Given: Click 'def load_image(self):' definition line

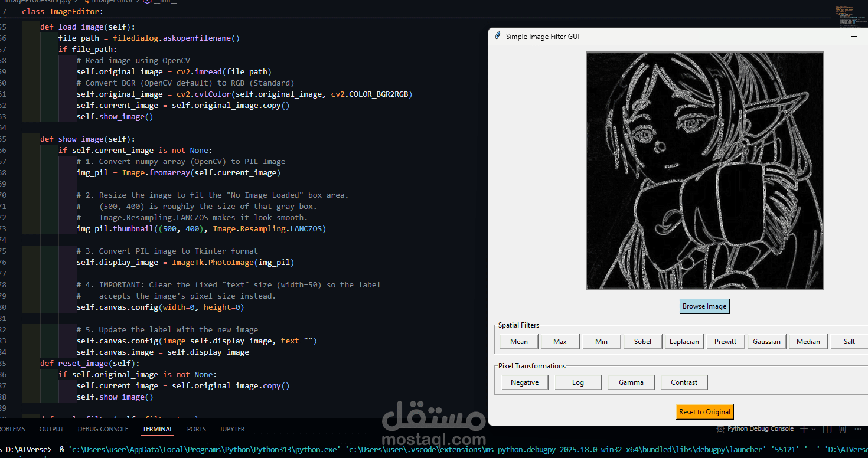Looking at the screenshot, I should click(87, 27).
